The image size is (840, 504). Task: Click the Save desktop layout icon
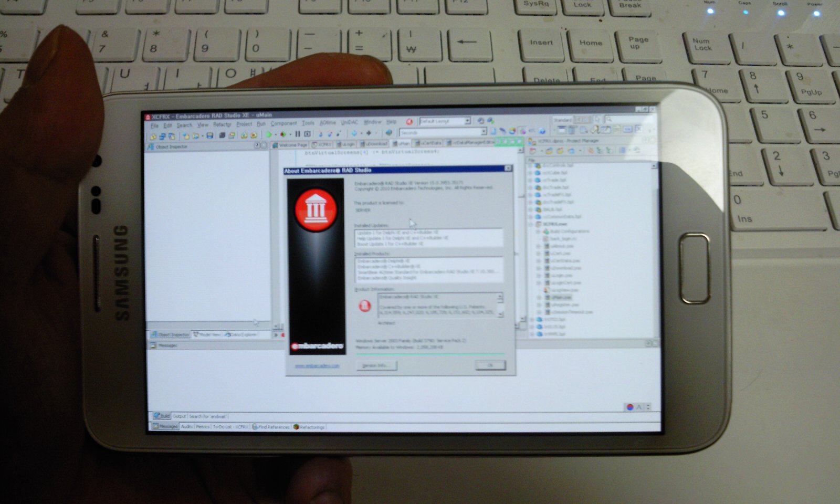tap(480, 121)
